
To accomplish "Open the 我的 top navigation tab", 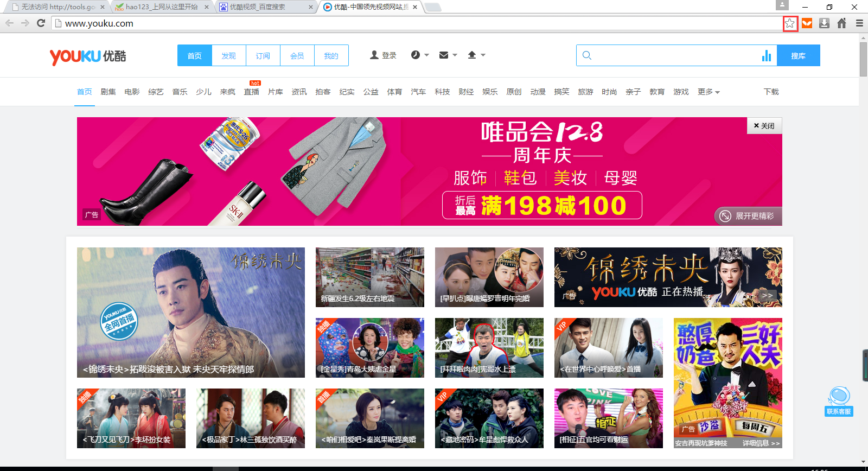I will tap(331, 56).
